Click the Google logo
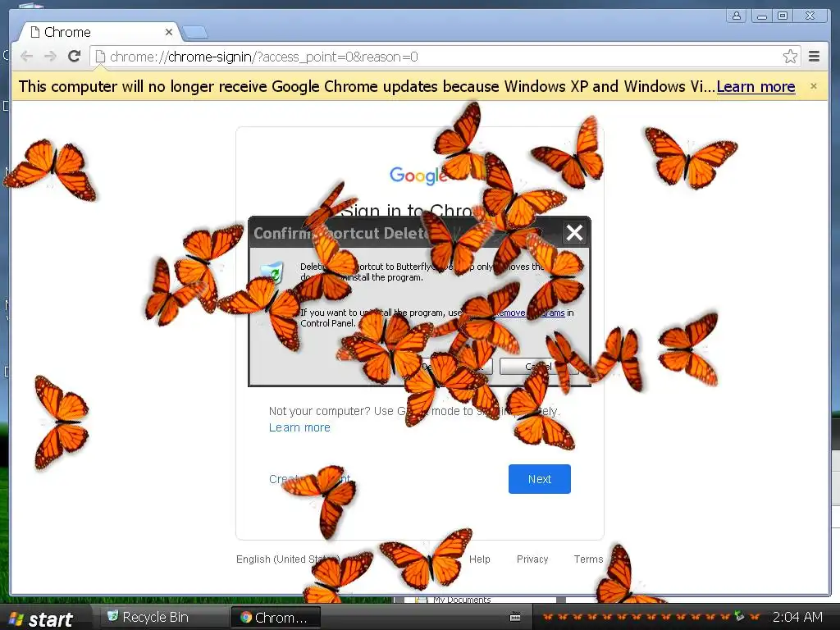Viewport: 840px width, 630px height. (420, 176)
